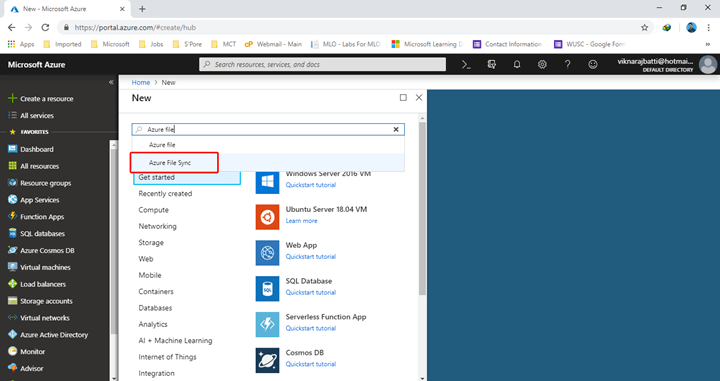The height and width of the screenshot is (381, 720).
Task: Open Directory and subscription filter icon
Action: click(x=492, y=65)
